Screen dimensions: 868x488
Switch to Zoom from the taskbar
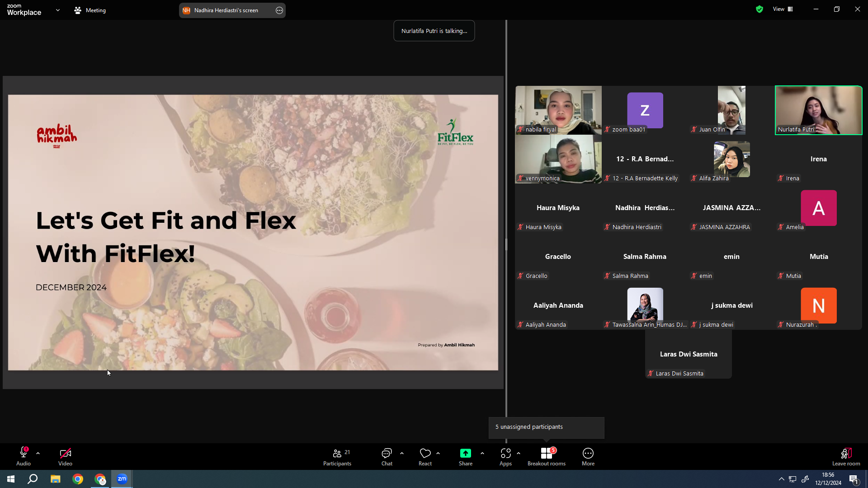coord(122,479)
